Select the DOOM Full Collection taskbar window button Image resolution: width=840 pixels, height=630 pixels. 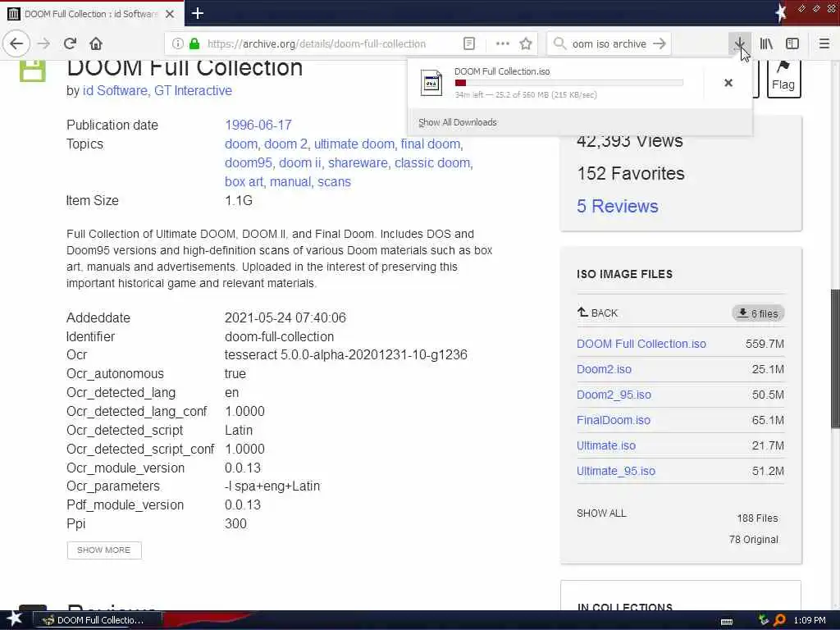[98, 620]
